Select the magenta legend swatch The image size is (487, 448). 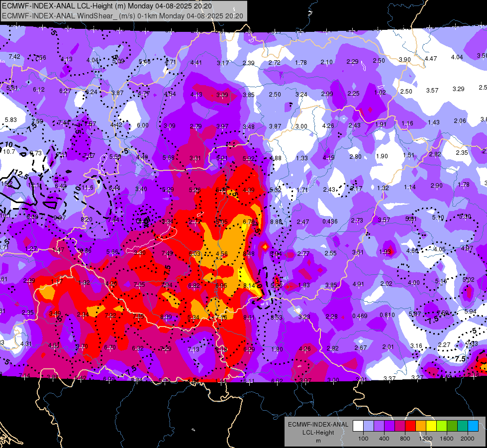tap(400, 426)
